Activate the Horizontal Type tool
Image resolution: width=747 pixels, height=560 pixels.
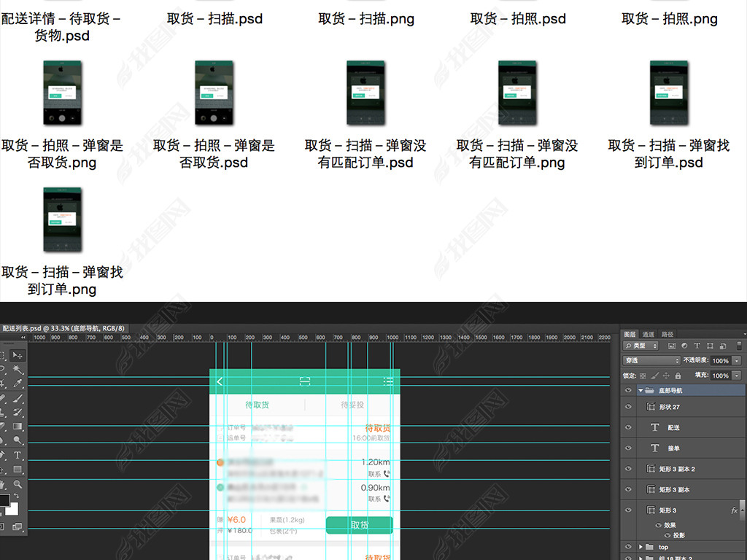coord(18,455)
